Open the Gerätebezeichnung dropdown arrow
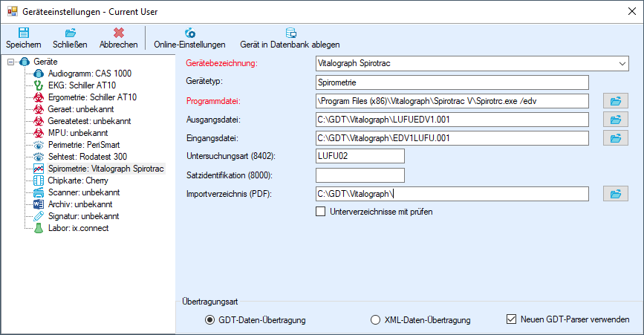Image resolution: width=644 pixels, height=335 pixels. (x=622, y=64)
